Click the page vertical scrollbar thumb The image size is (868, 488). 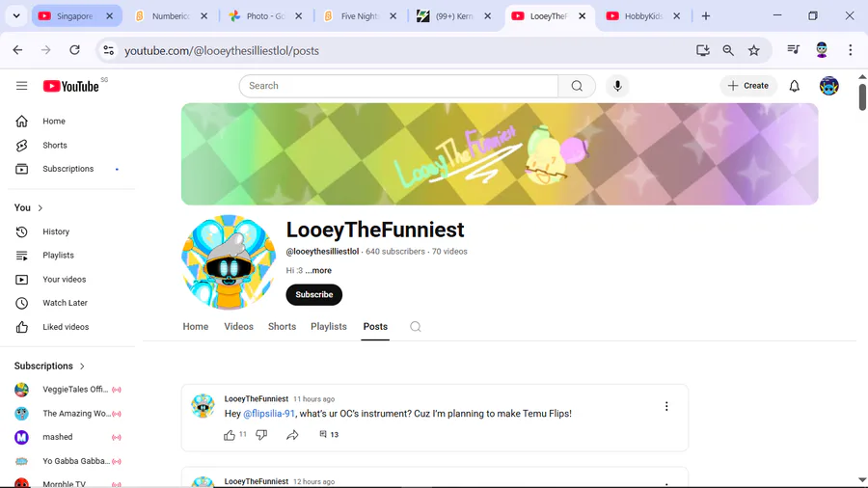pyautogui.click(x=862, y=96)
